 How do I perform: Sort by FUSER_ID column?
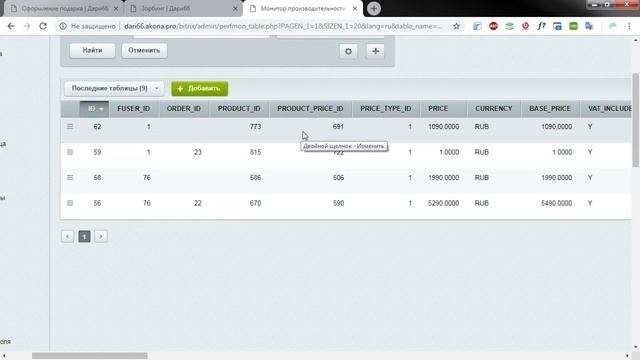[133, 109]
